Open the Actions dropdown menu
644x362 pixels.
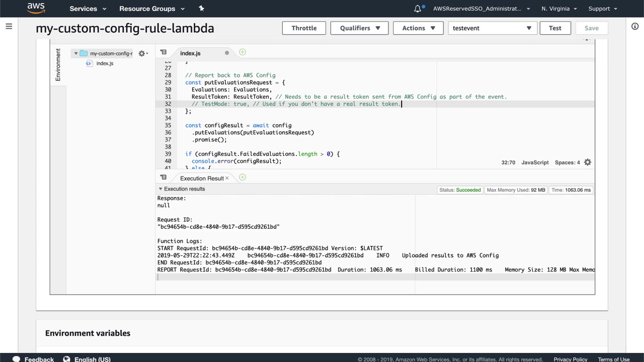tap(418, 28)
